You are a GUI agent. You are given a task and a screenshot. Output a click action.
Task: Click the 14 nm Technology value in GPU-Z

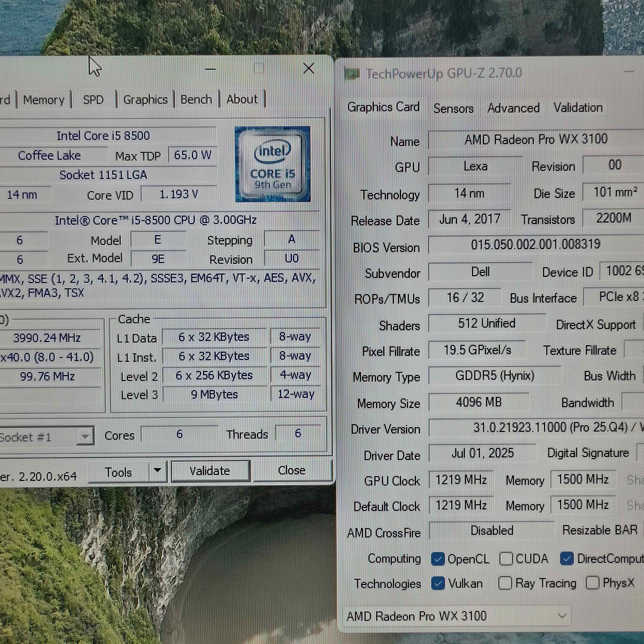coord(469,193)
